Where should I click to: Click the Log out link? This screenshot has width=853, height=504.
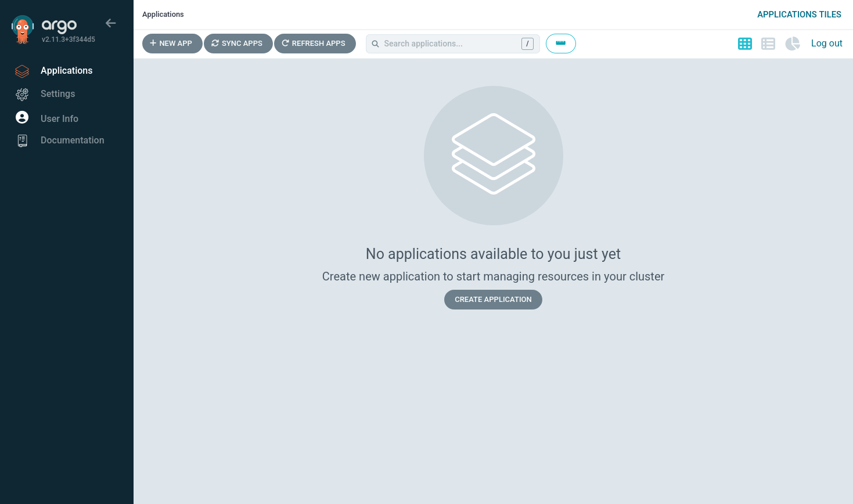(826, 43)
